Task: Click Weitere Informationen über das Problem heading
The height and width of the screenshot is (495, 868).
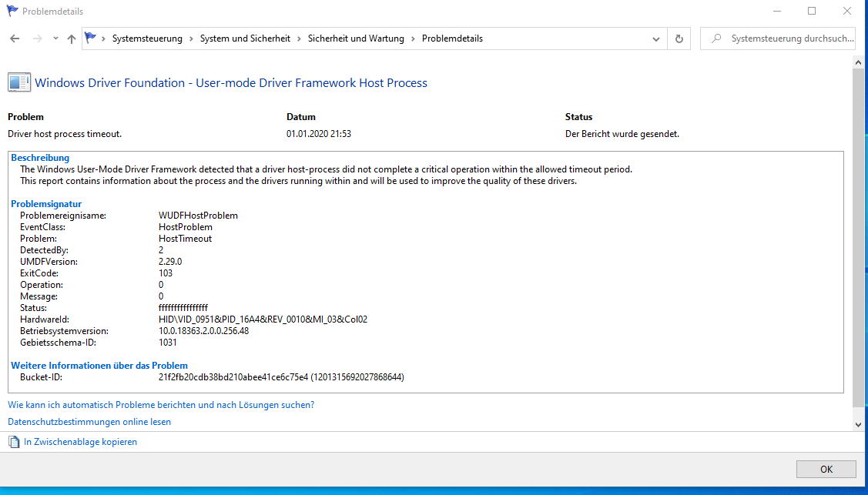Action: 99,366
